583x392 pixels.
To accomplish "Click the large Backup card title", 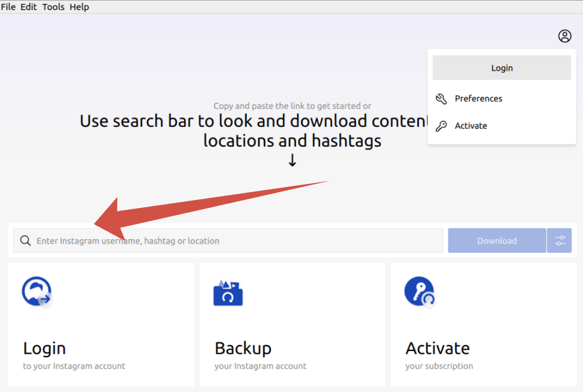I will pyautogui.click(x=243, y=348).
